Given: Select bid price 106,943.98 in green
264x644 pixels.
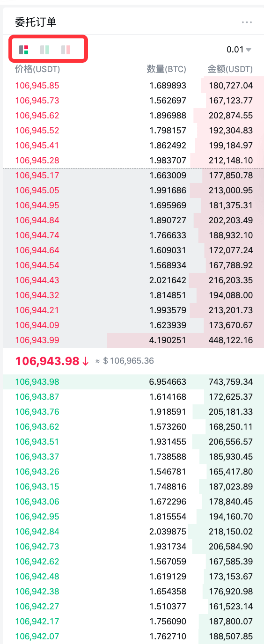Looking at the screenshot, I should pyautogui.click(x=37, y=382).
